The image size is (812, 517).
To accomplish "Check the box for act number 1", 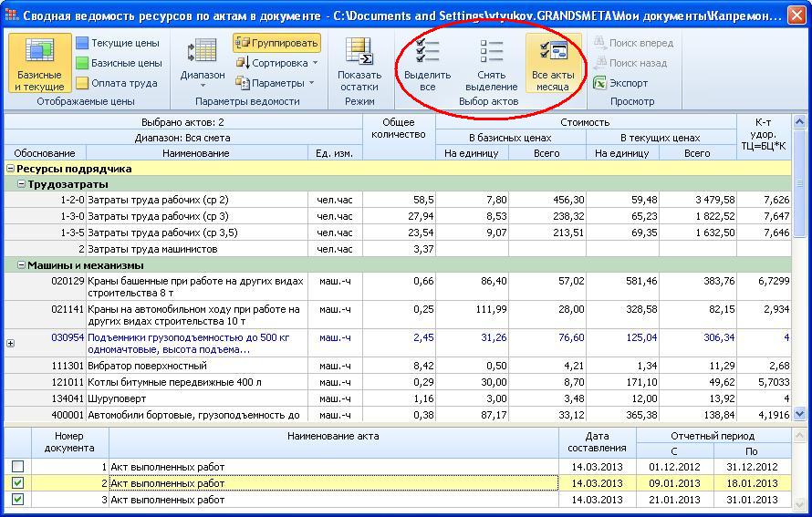I will 17,467.
